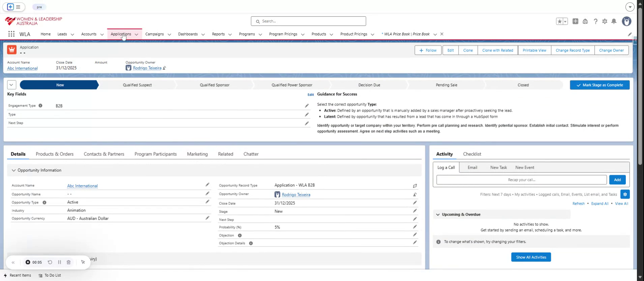Open Salesforce Help question mark icon
Screen dimensions: 644x281
(595, 21)
